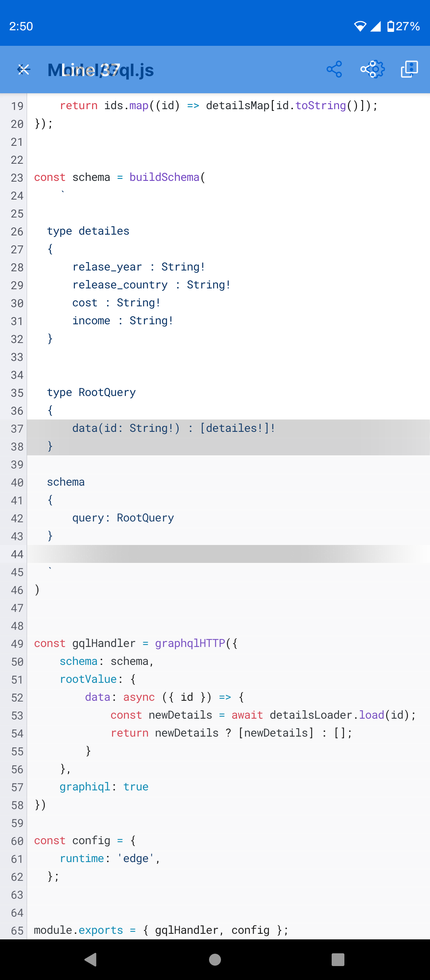The image size is (430, 980).
Task: Tap the share icon in toolbar
Action: tap(334, 69)
